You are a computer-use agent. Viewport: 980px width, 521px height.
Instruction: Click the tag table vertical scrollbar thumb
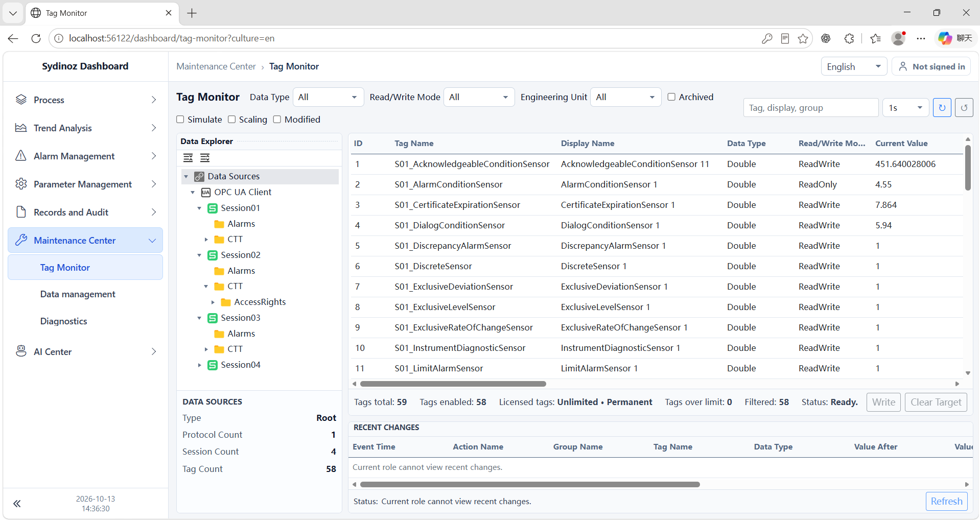968,168
